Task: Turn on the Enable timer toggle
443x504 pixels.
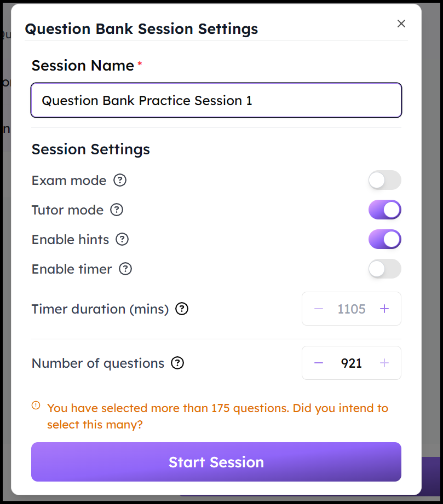Action: pyautogui.click(x=384, y=269)
